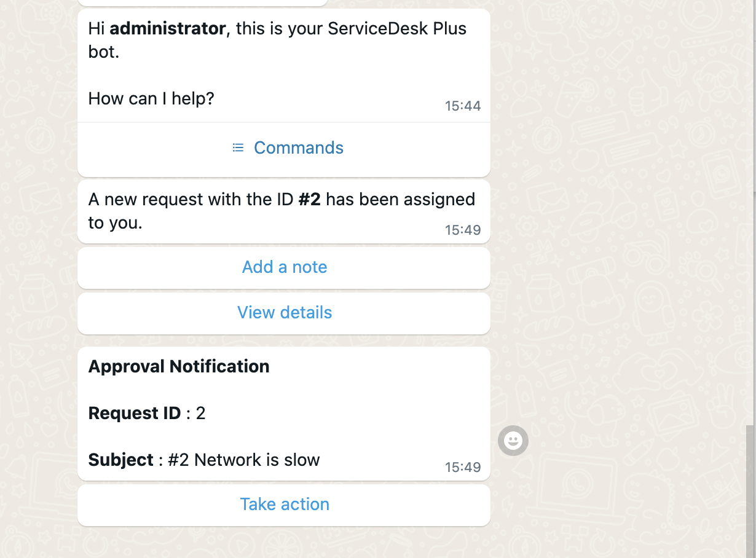Click the 15:49 timestamp on the request-assigned message
Screen dimensions: 756x558
(463, 230)
